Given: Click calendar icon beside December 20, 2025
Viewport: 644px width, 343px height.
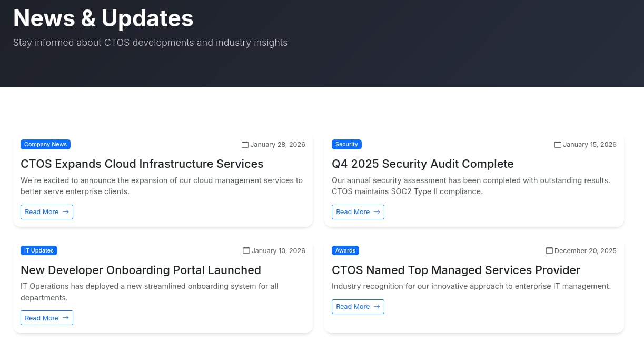Looking at the screenshot, I should tap(549, 251).
